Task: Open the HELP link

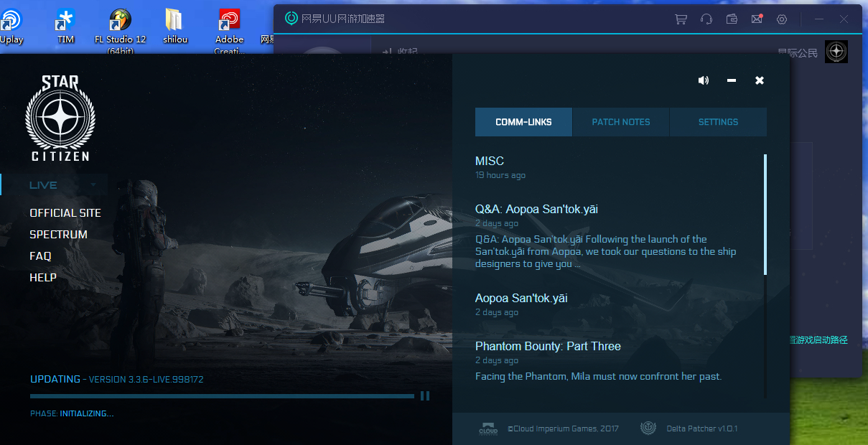Action: click(43, 278)
